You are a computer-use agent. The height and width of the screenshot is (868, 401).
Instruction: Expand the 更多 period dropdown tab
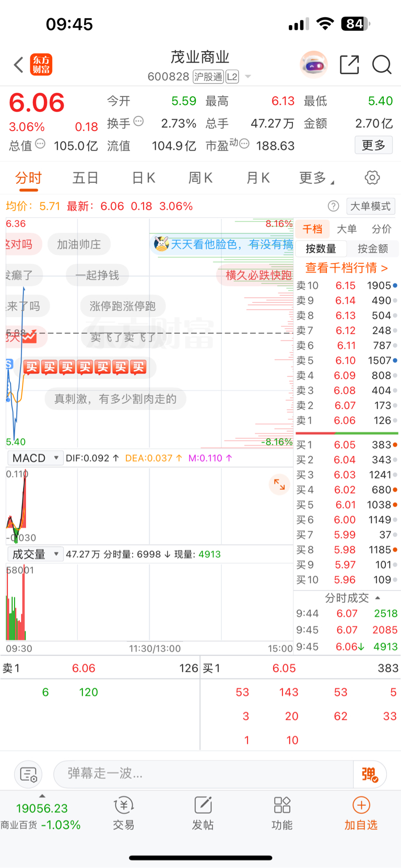pyautogui.click(x=316, y=178)
